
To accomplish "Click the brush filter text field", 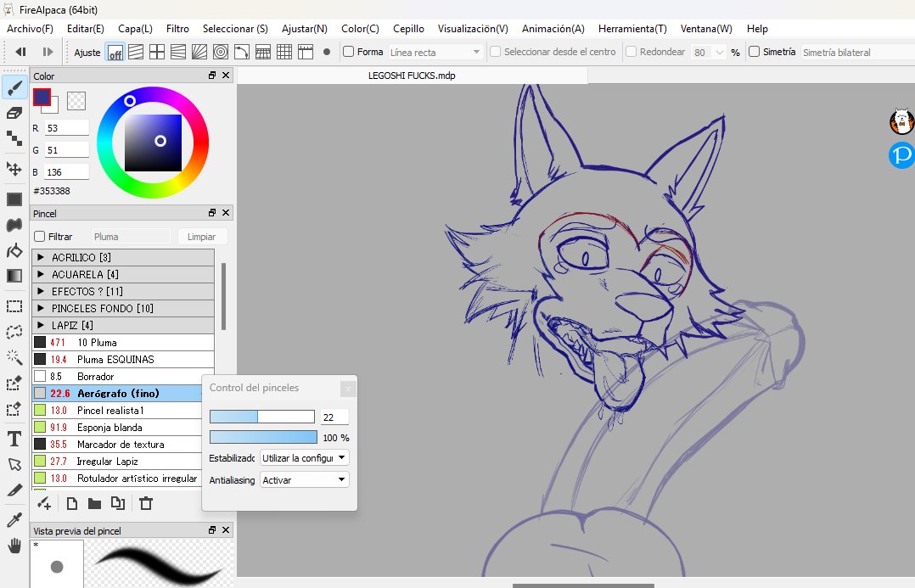I will tap(131, 237).
